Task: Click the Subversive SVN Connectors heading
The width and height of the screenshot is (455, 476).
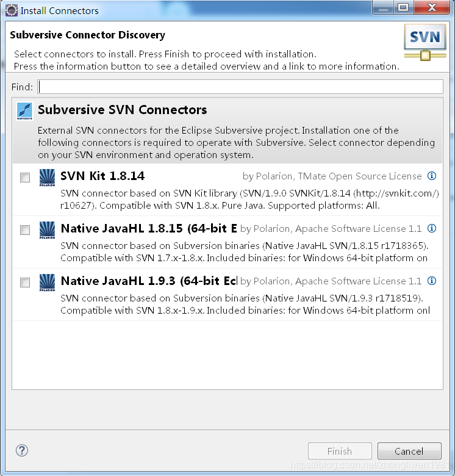Action: (122, 110)
